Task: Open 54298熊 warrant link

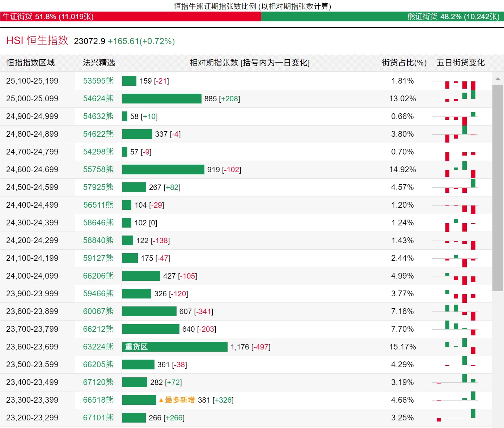Action: click(98, 152)
